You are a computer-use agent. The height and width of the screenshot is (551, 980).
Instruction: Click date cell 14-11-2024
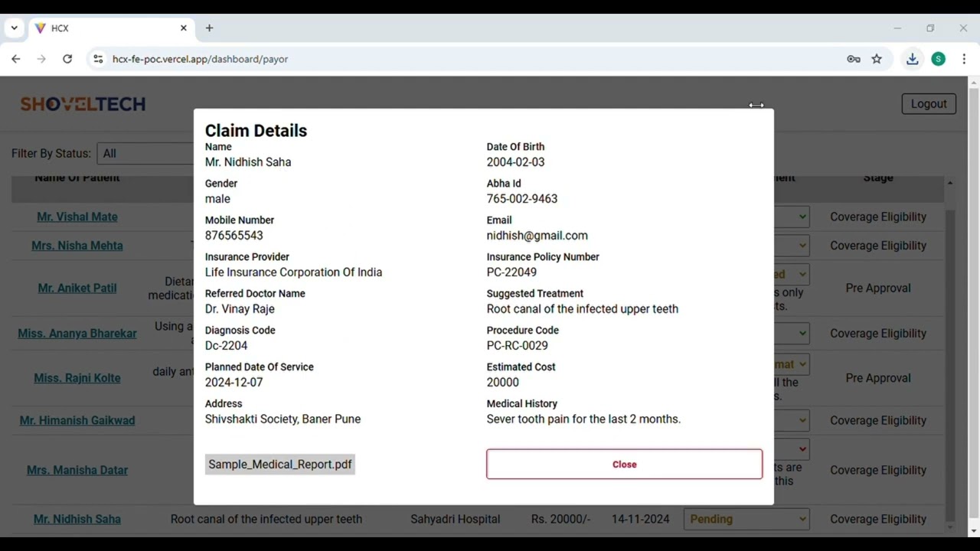(640, 519)
